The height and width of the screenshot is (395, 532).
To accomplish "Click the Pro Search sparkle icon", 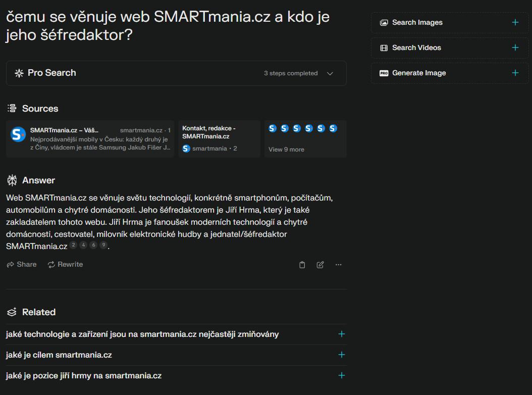I will [19, 73].
